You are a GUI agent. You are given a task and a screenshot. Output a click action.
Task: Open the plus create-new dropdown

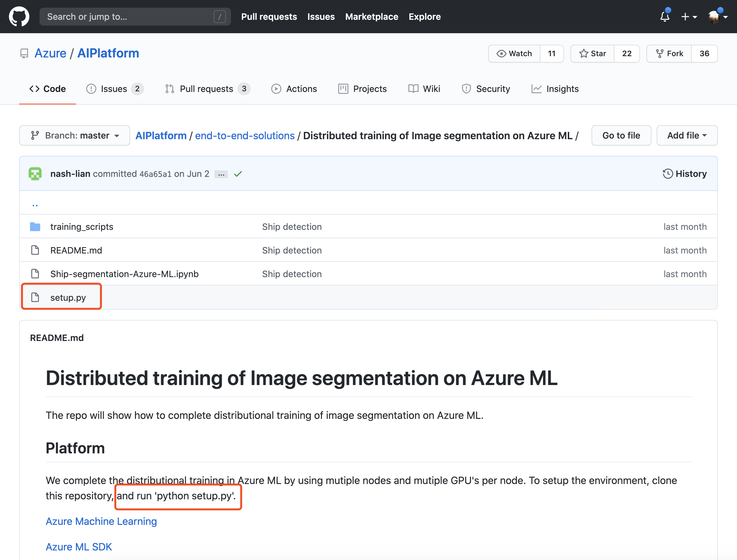[x=689, y=16]
